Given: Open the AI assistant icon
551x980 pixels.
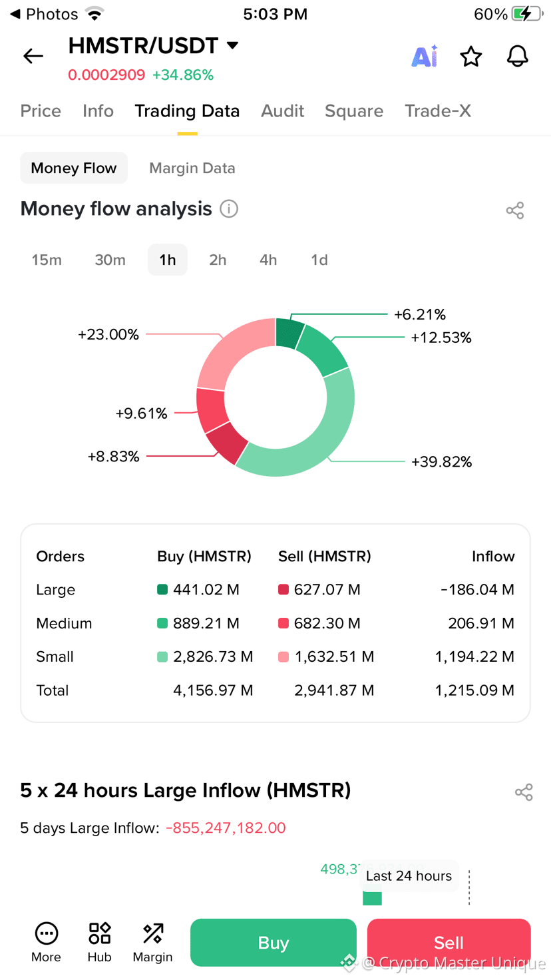Looking at the screenshot, I should click(425, 56).
